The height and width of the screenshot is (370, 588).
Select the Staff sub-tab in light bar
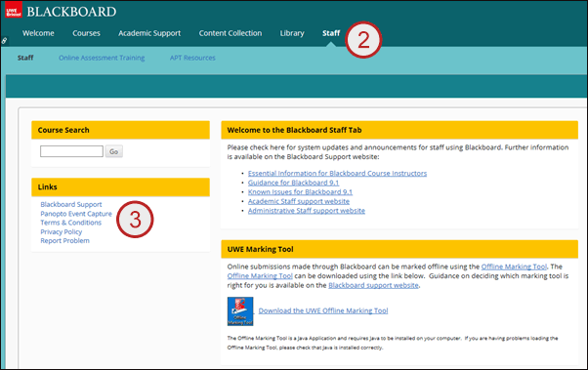[25, 58]
